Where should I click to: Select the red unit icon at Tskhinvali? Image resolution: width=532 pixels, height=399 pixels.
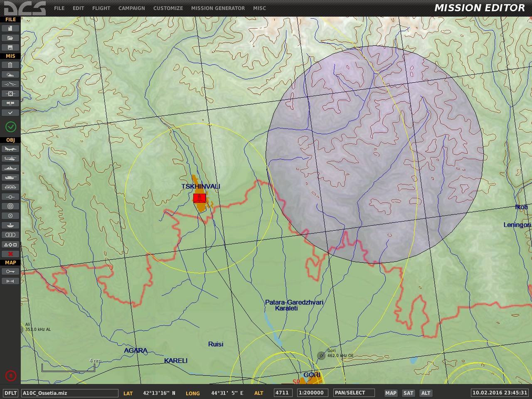pos(199,198)
